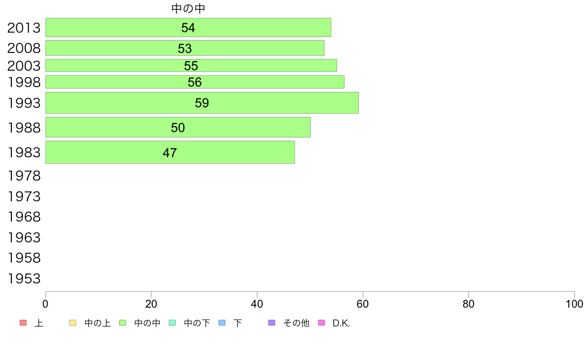588x364 pixels.
Task: Click the red 上 legend swatch
Action: pyautogui.click(x=23, y=323)
